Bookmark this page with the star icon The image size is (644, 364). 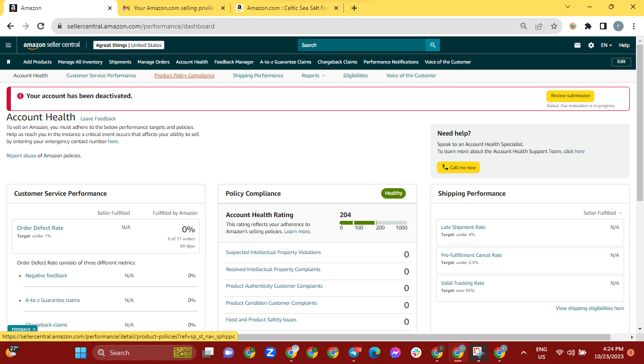click(x=554, y=27)
